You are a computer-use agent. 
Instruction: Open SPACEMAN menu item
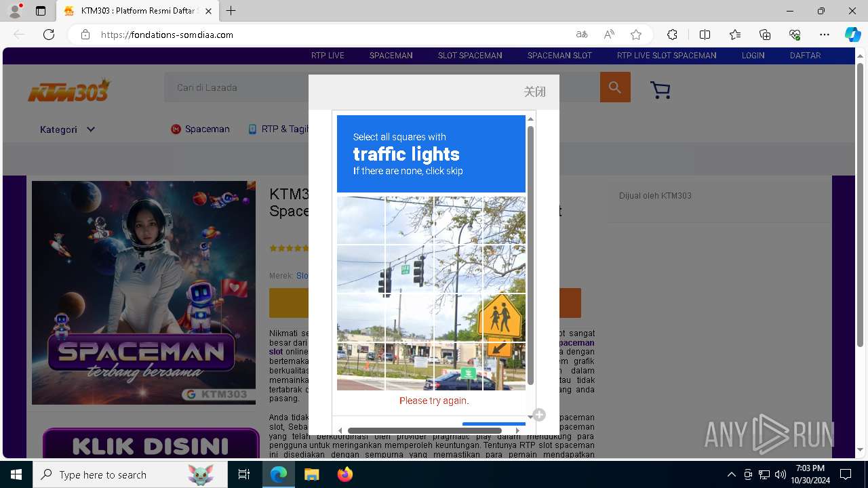391,56
